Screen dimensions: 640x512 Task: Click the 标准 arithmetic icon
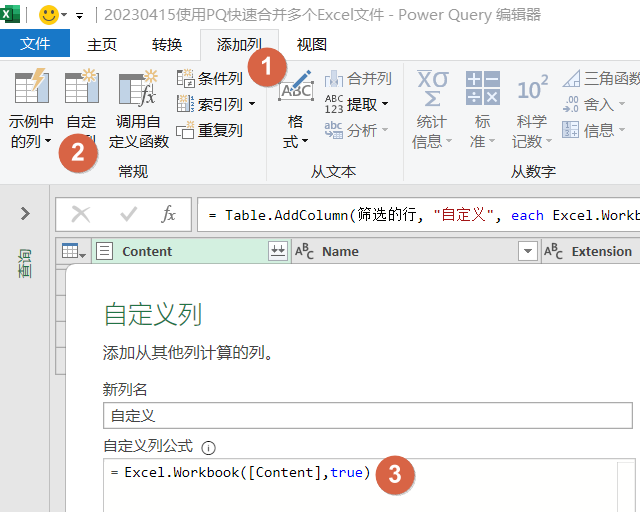[x=482, y=88]
